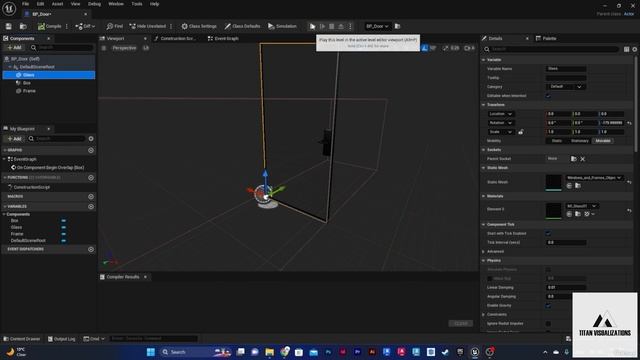Open the play options three-dot menu
The height and width of the screenshot is (360, 640).
[x=350, y=27]
